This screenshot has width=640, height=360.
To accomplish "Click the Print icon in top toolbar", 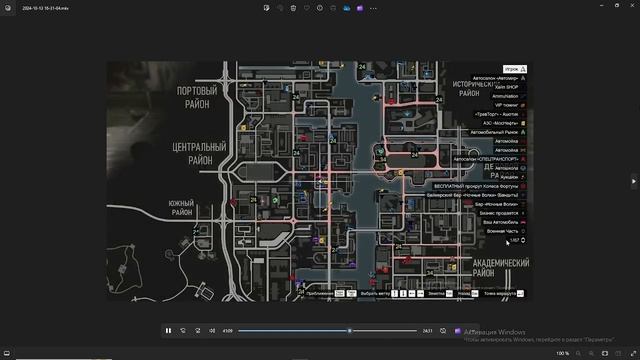I will click(333, 8).
